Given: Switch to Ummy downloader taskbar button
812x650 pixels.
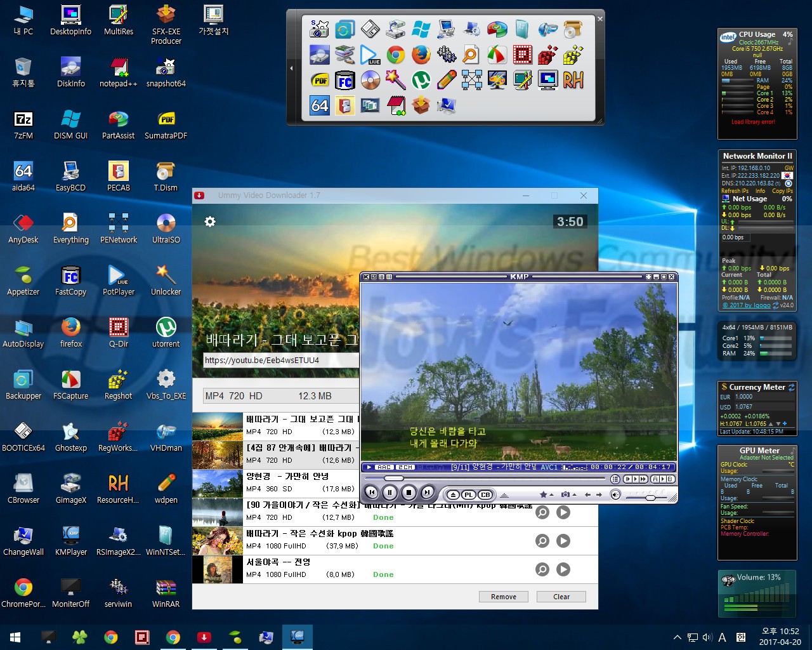Looking at the screenshot, I should click(204, 637).
